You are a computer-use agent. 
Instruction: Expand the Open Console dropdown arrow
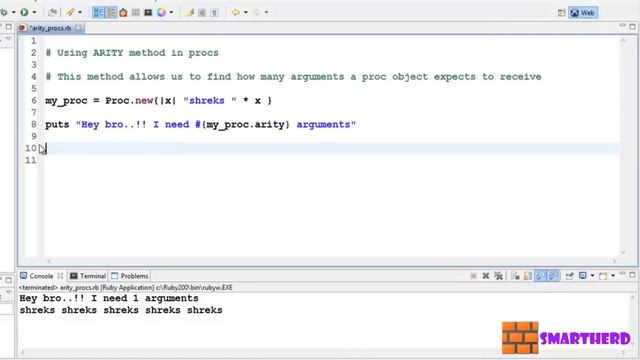613,276
